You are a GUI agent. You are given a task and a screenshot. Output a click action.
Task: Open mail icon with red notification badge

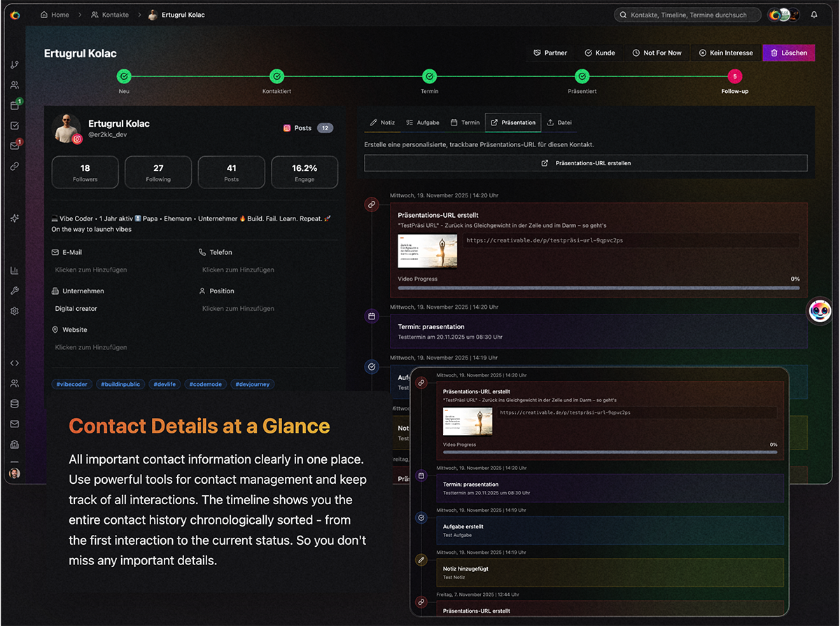click(14, 144)
